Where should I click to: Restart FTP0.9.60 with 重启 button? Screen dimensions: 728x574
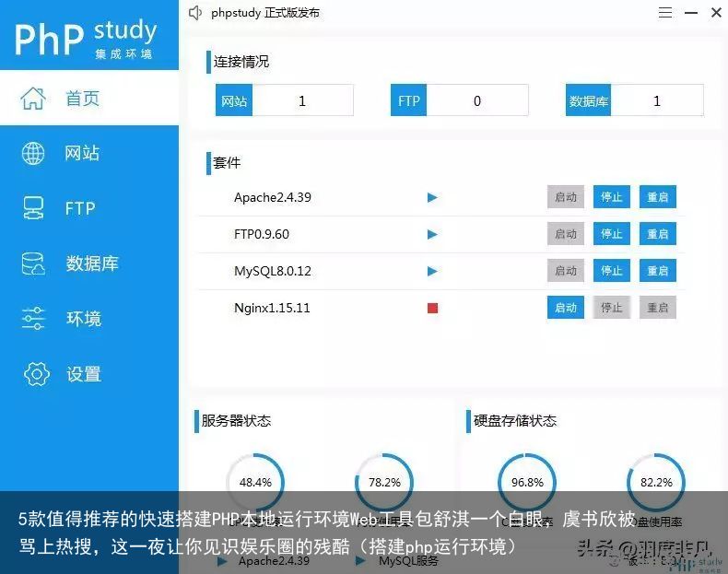pyautogui.click(x=657, y=234)
